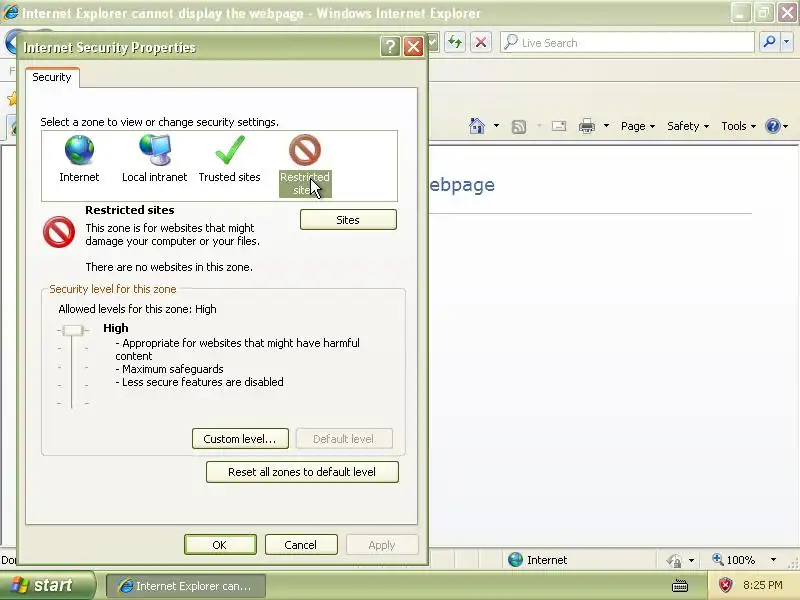Click the Windows Start button
Screen dimensions: 800x600
point(47,585)
